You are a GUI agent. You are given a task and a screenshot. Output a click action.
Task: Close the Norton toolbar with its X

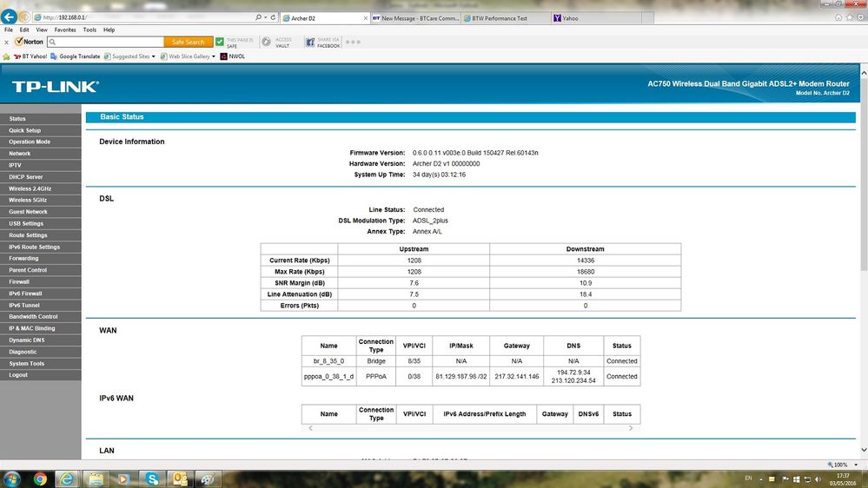tap(6, 42)
